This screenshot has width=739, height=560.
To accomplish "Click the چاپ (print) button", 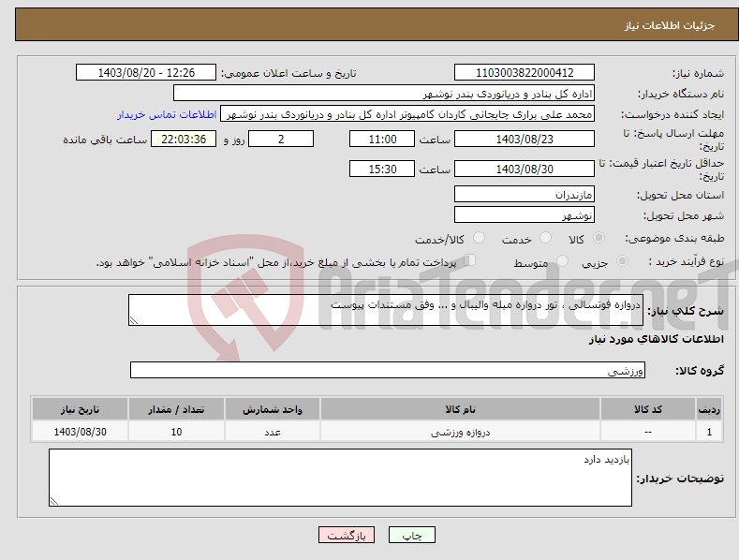I will 411,535.
